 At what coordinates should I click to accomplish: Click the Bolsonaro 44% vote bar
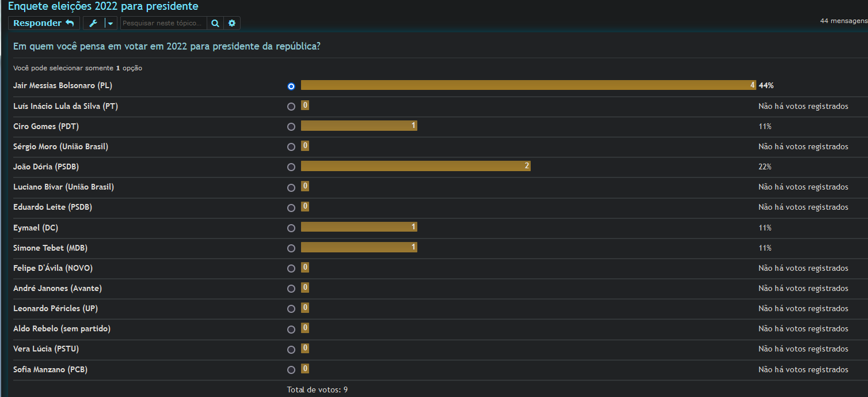coord(528,85)
